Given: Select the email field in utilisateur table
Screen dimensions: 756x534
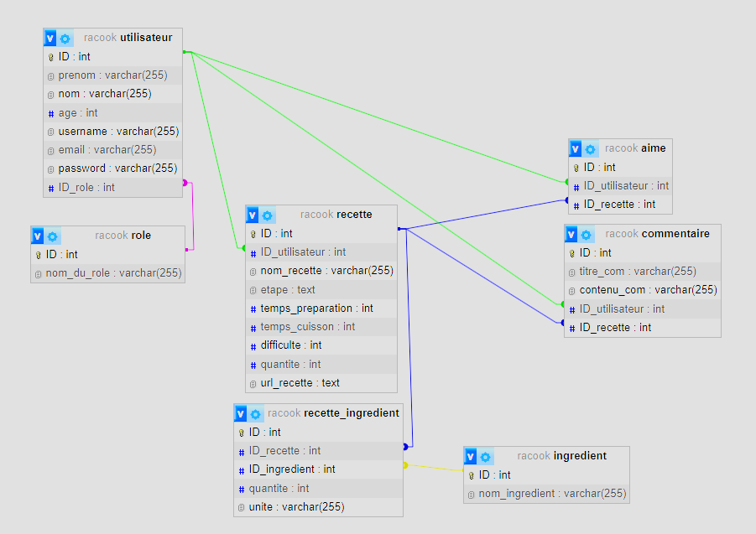Looking at the screenshot, I should (107, 150).
